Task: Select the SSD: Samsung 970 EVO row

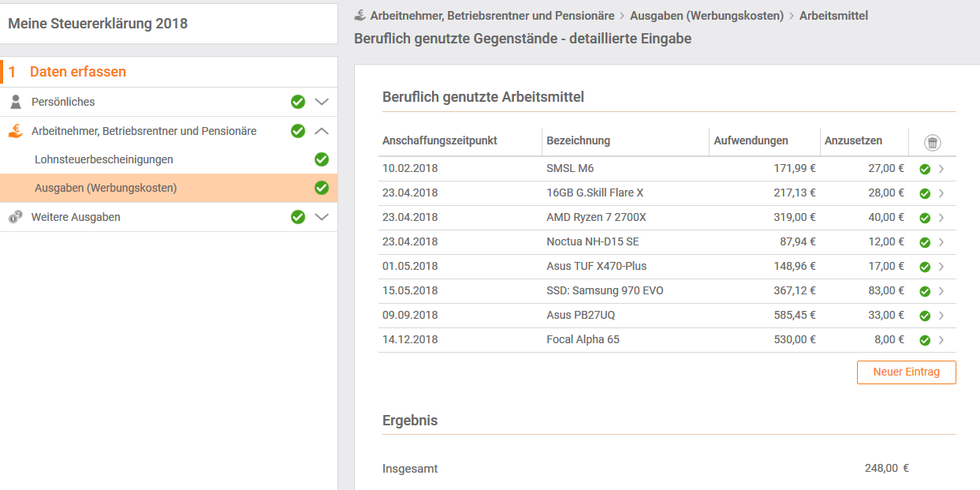Action: 605,290
